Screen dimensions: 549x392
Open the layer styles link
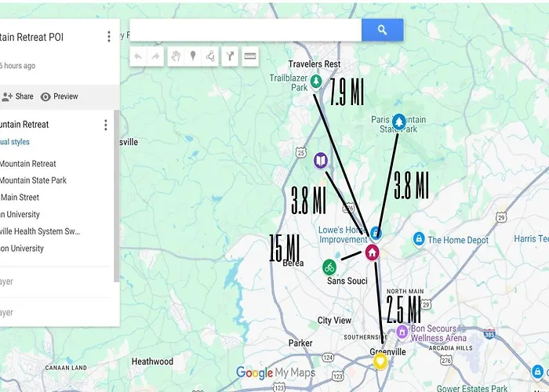[15, 142]
